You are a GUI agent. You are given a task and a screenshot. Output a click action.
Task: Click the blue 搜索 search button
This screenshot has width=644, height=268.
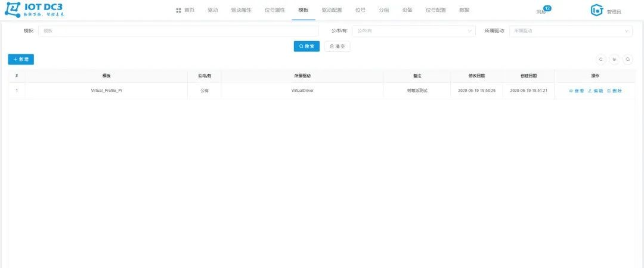306,47
